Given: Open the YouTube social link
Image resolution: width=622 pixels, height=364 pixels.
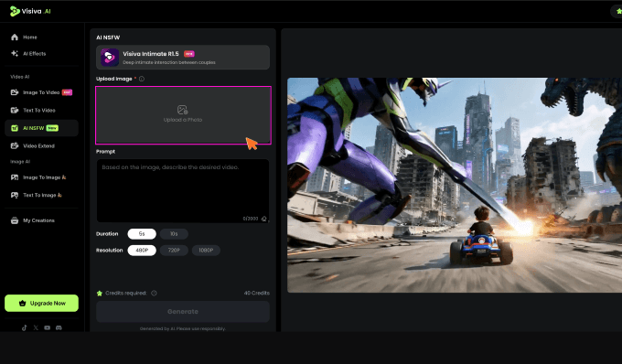Looking at the screenshot, I should coord(48,327).
